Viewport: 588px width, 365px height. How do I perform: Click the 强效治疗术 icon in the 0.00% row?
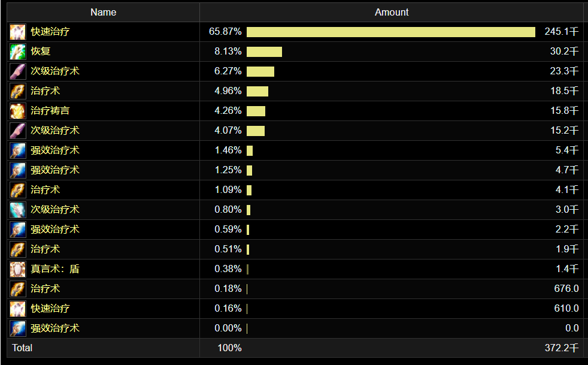point(18,328)
